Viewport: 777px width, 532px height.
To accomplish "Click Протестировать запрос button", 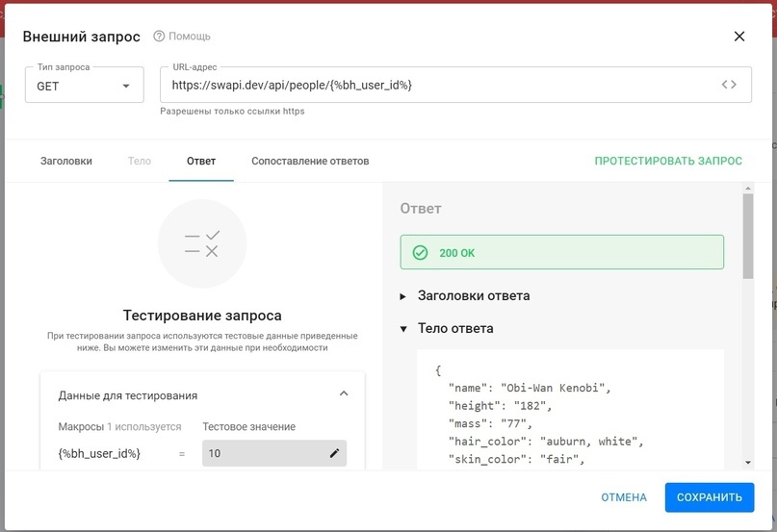I will click(x=668, y=161).
